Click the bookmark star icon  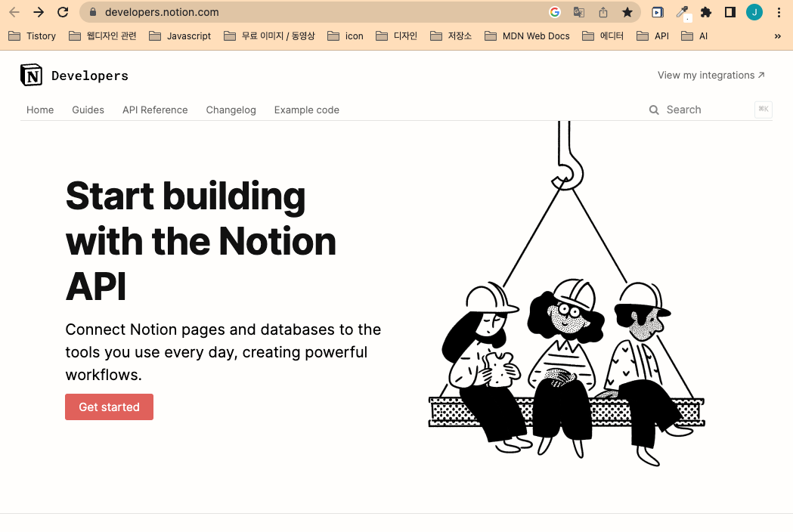(627, 12)
